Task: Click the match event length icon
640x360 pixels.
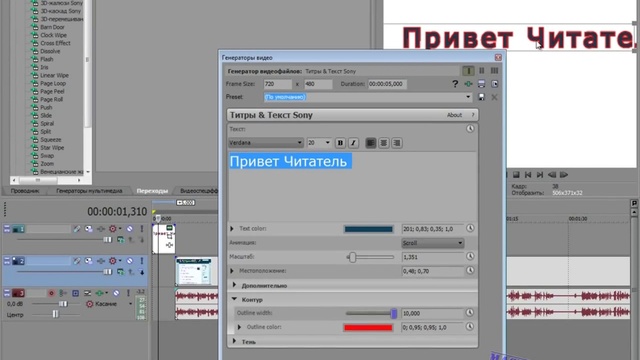Action: tap(495, 84)
